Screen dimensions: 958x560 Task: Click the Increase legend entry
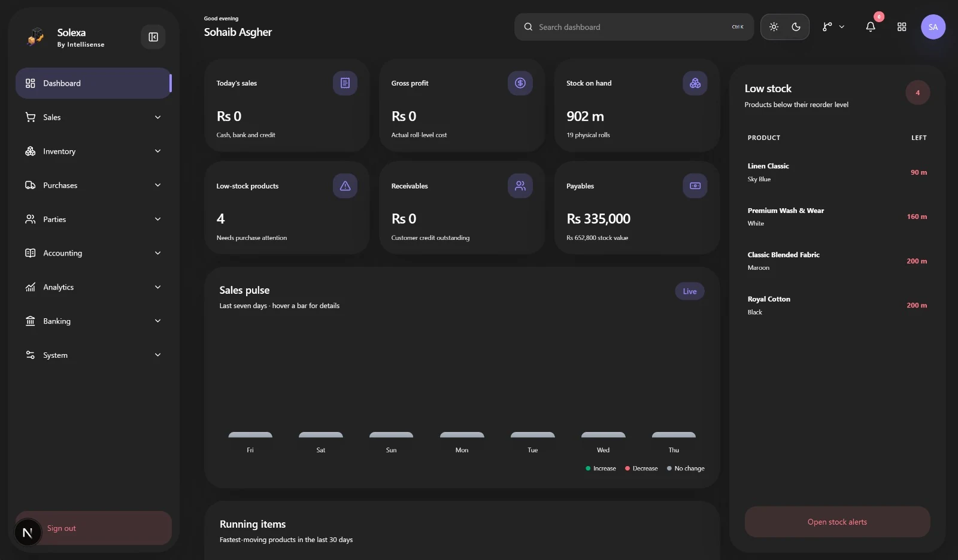click(601, 468)
